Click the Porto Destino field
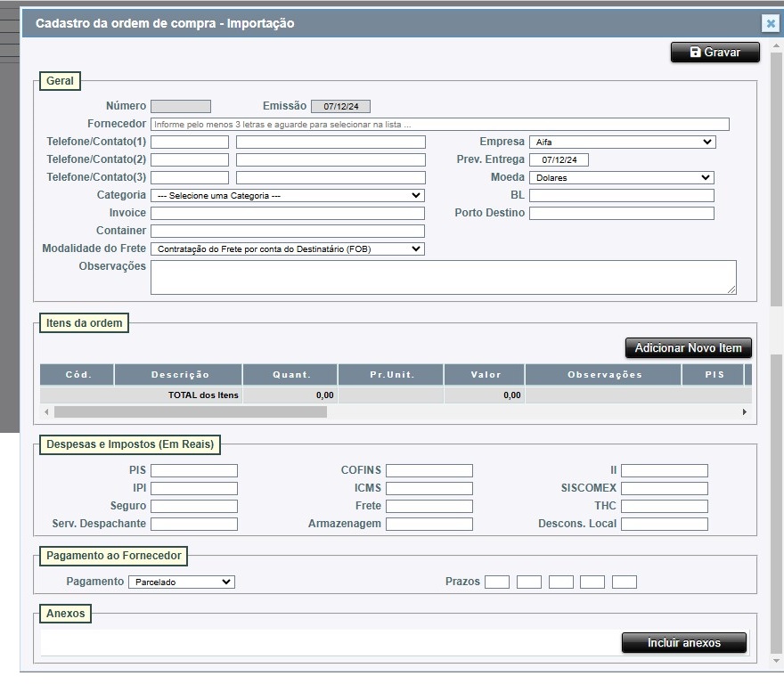The image size is (784, 684). point(621,214)
